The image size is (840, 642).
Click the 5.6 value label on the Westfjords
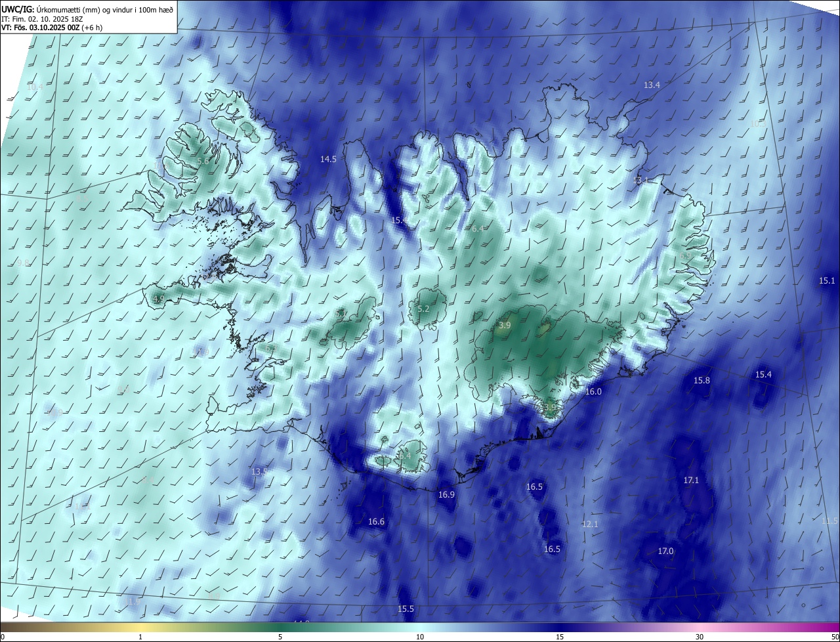coord(203,161)
